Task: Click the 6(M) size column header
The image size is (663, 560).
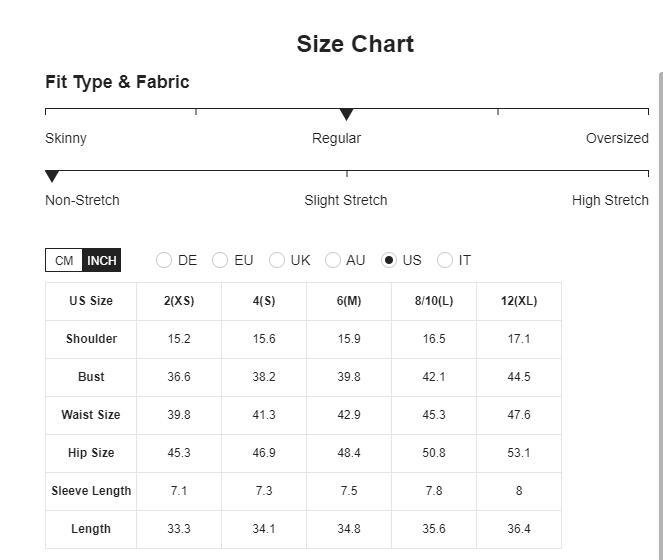Action: [349, 301]
